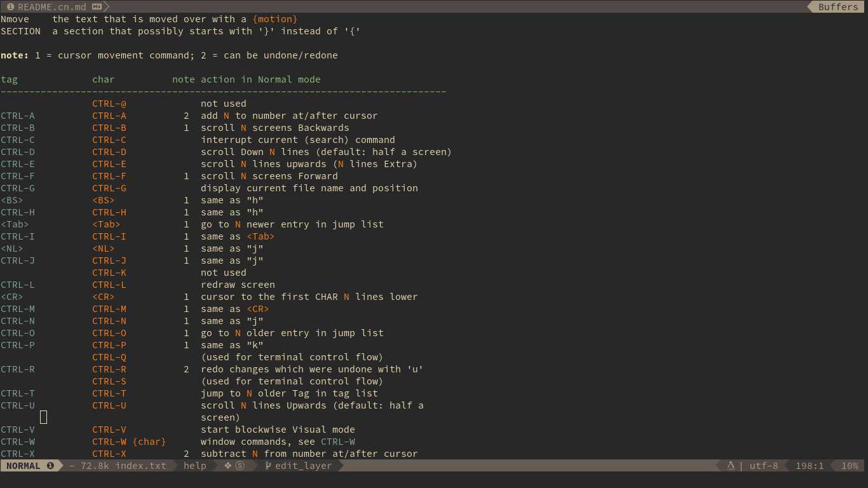Click the Linux penguin icon in statusline

coord(731,466)
